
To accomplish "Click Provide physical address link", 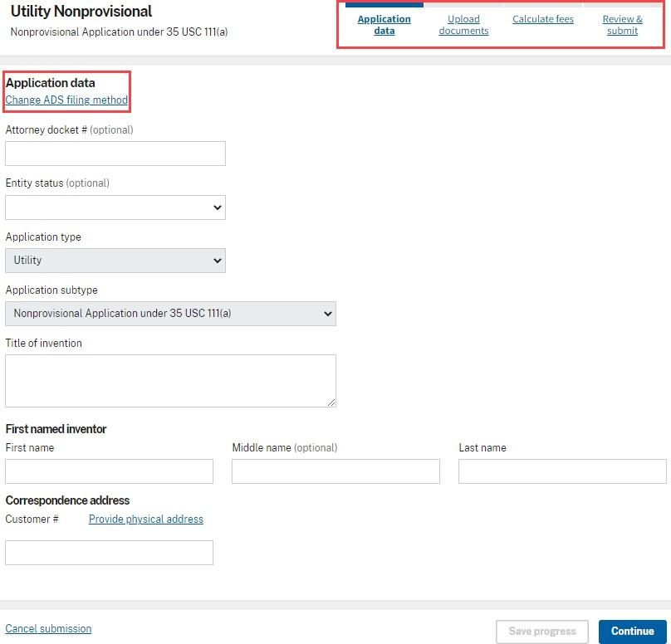I will tap(146, 520).
